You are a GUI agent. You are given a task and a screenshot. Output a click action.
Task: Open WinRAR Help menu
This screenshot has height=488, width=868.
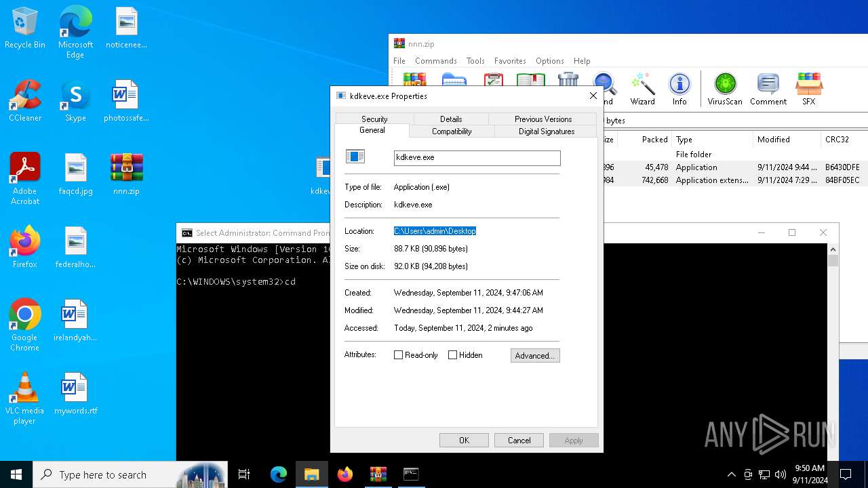582,61
